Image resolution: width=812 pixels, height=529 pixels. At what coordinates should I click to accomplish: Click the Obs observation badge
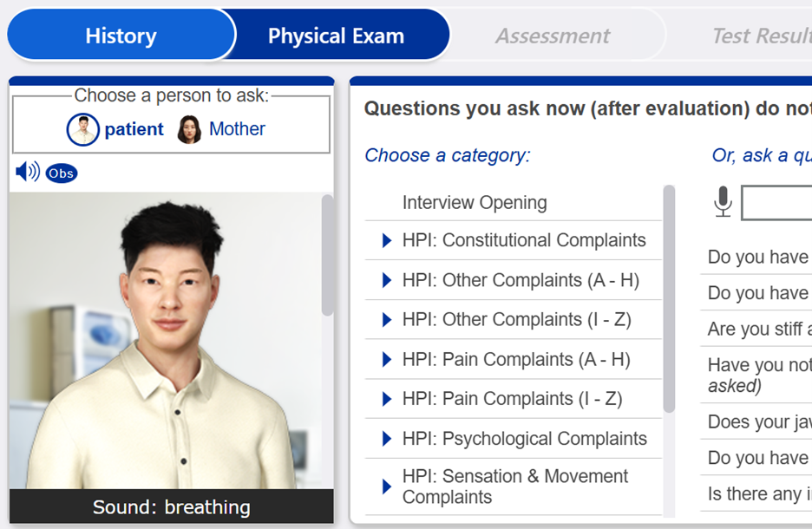point(61,173)
